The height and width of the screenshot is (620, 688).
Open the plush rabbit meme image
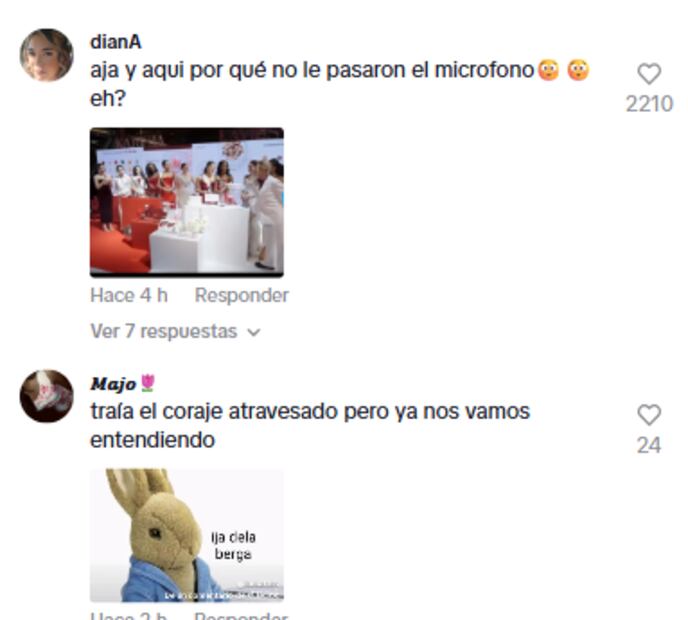[x=187, y=535]
